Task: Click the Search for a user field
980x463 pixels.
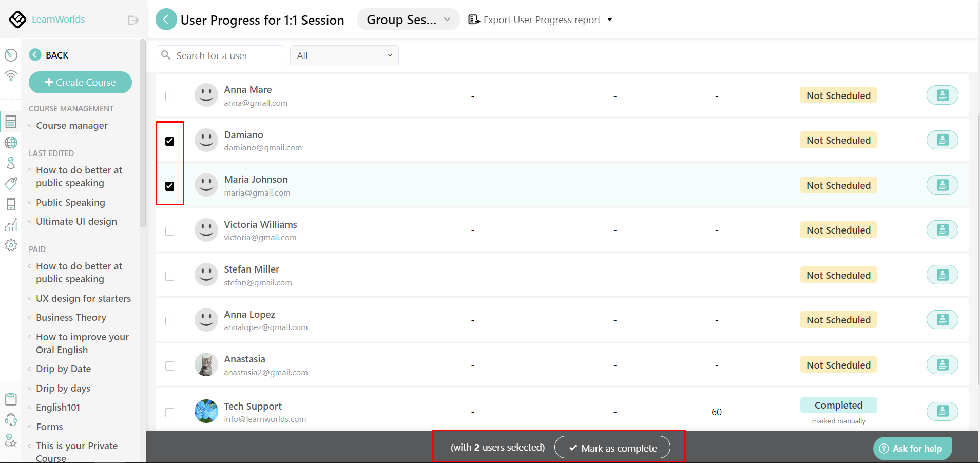Action: [x=219, y=55]
